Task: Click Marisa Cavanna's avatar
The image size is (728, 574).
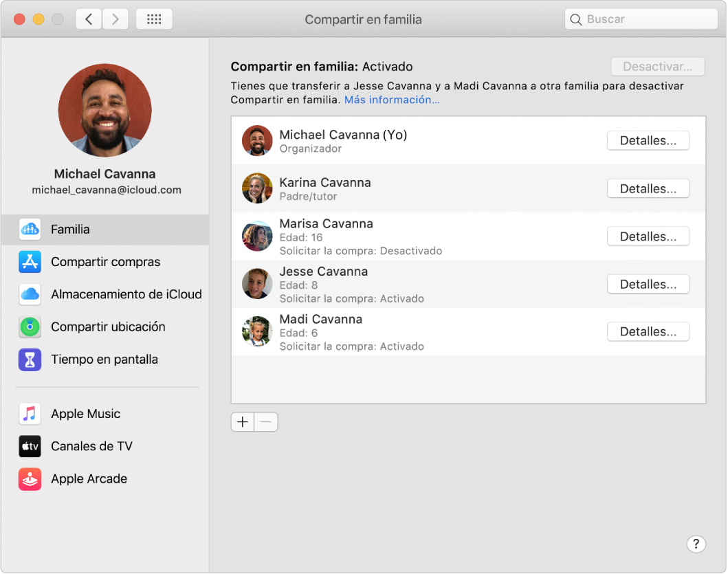Action: tap(257, 236)
